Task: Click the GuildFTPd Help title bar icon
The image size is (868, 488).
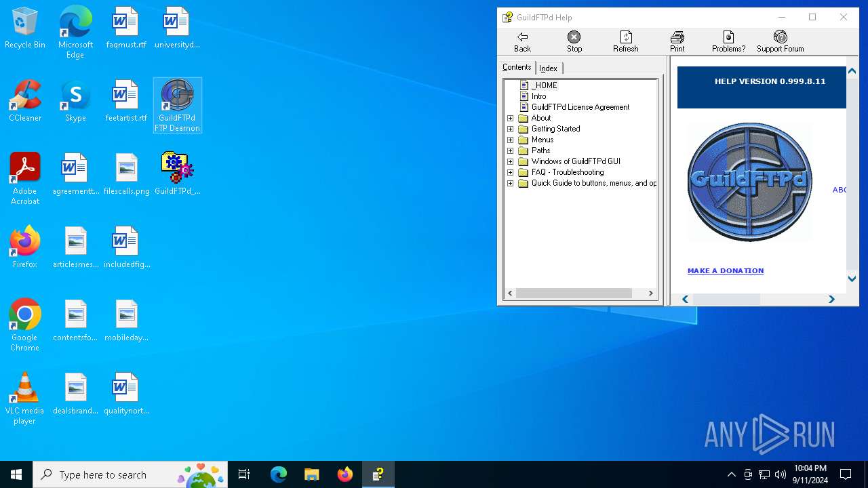Action: click(x=507, y=18)
